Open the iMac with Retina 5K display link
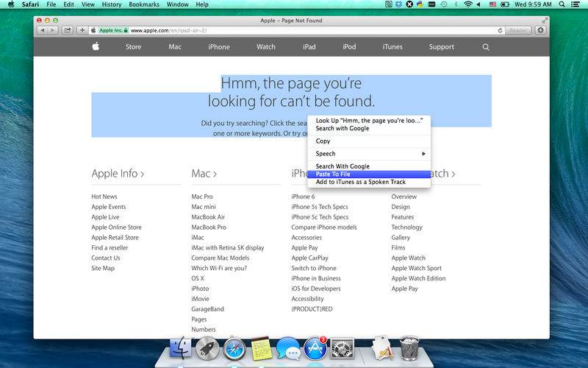 pyautogui.click(x=228, y=248)
